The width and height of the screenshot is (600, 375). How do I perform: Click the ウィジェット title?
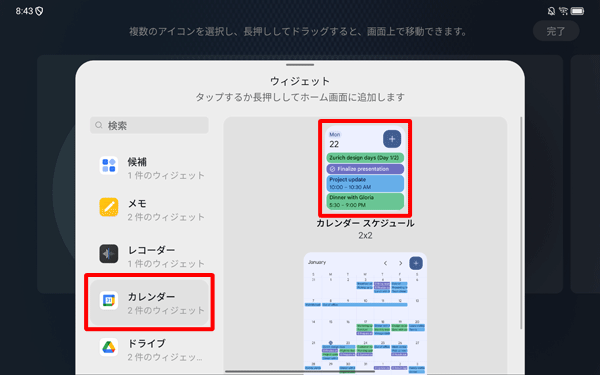(300, 81)
